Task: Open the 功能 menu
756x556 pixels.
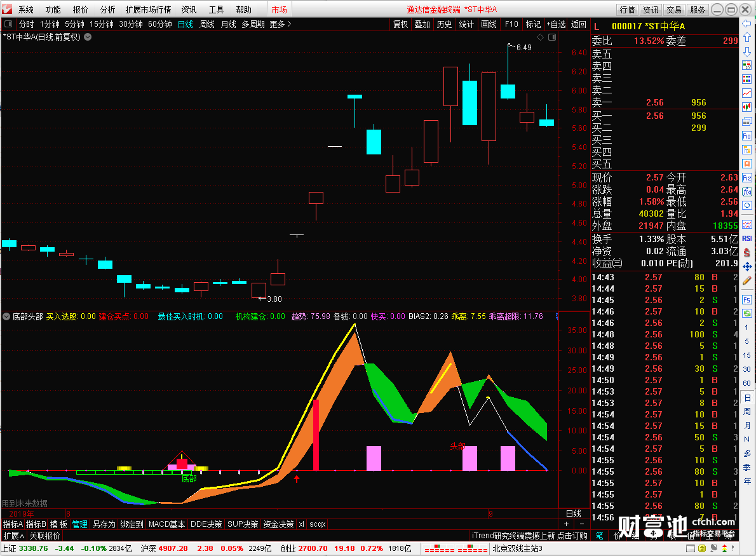Action: (x=53, y=10)
